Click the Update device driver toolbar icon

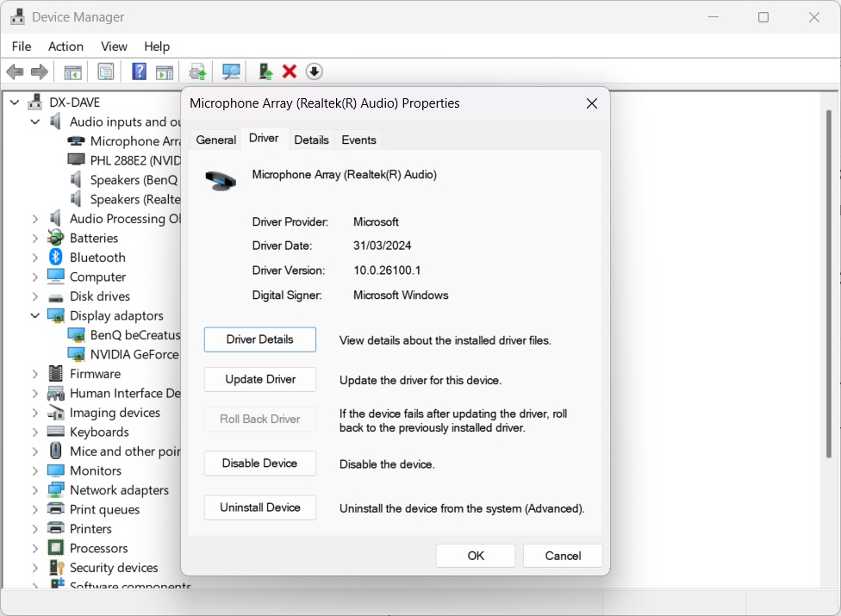[x=197, y=72]
